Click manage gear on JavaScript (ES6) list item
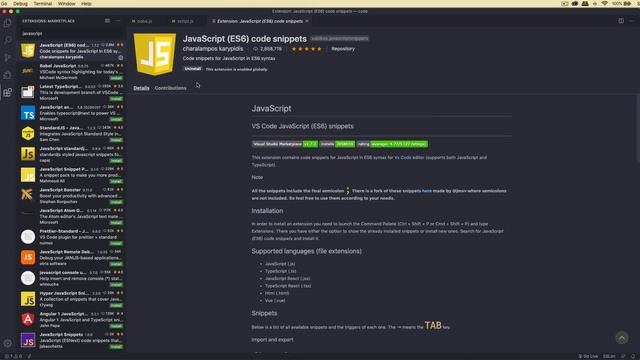 (120, 57)
